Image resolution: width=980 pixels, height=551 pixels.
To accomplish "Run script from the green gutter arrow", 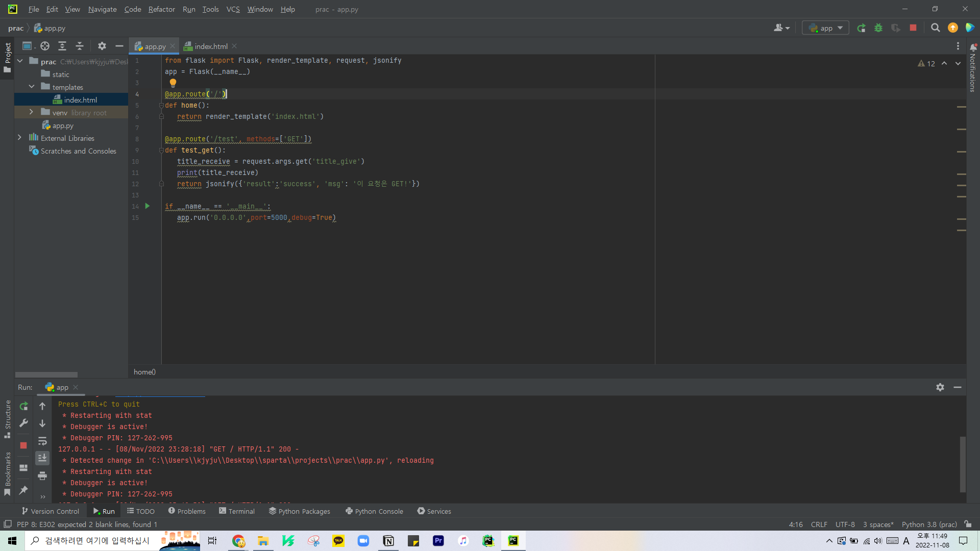I will point(148,206).
